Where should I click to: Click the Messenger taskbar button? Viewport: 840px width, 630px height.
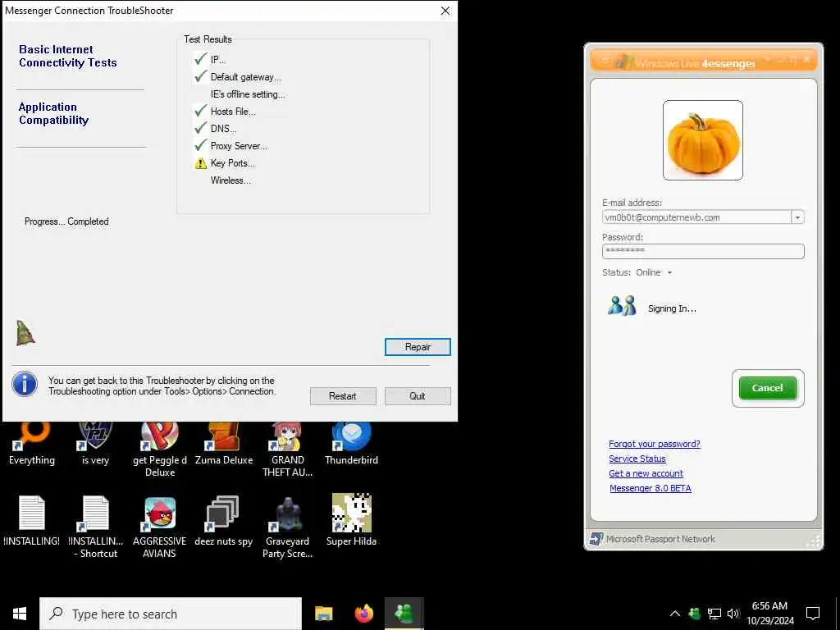404,614
